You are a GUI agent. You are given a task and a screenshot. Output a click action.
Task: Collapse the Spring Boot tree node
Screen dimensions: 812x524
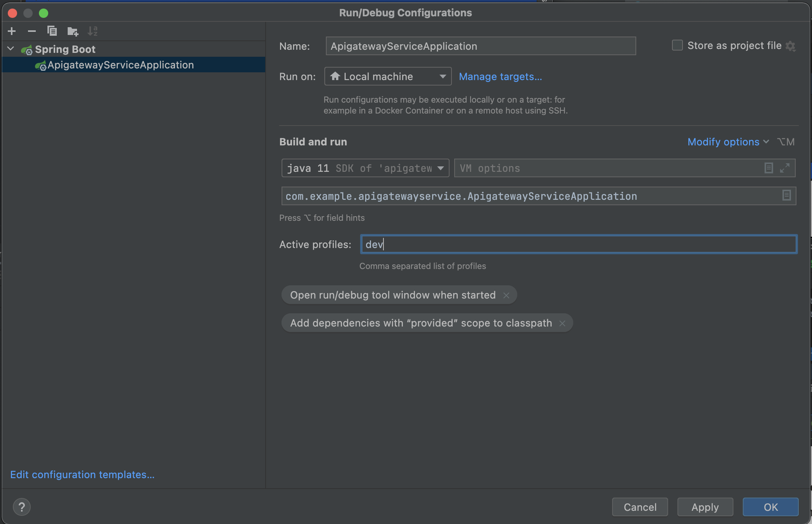[x=11, y=49]
